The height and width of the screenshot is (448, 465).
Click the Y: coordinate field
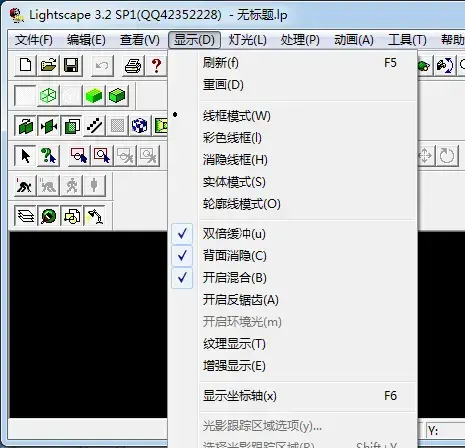446,431
